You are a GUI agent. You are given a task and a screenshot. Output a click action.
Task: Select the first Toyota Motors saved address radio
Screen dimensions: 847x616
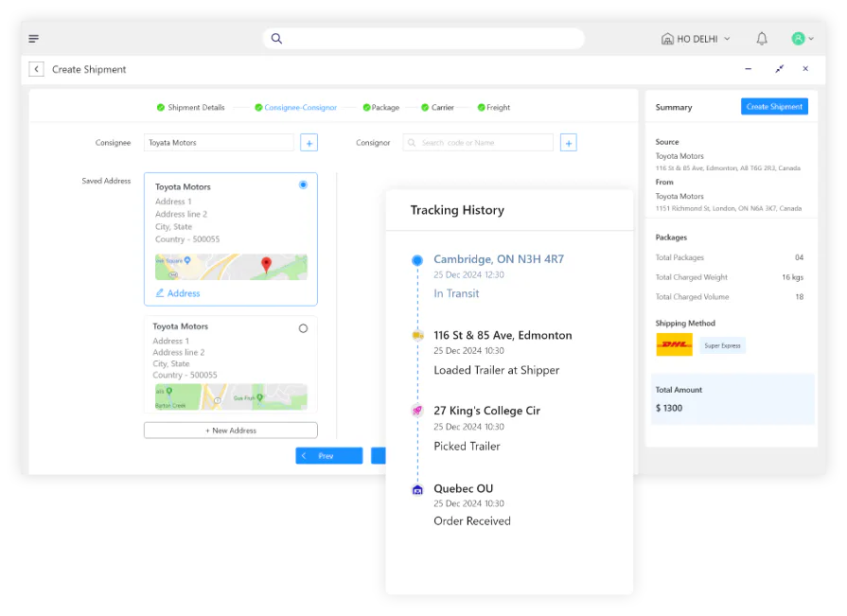pyautogui.click(x=303, y=185)
